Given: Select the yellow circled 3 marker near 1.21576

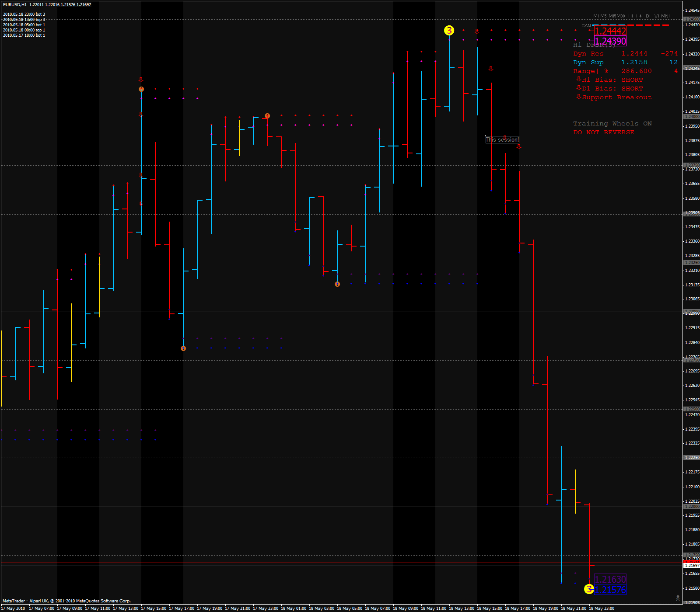Looking at the screenshot, I should 589,589.
